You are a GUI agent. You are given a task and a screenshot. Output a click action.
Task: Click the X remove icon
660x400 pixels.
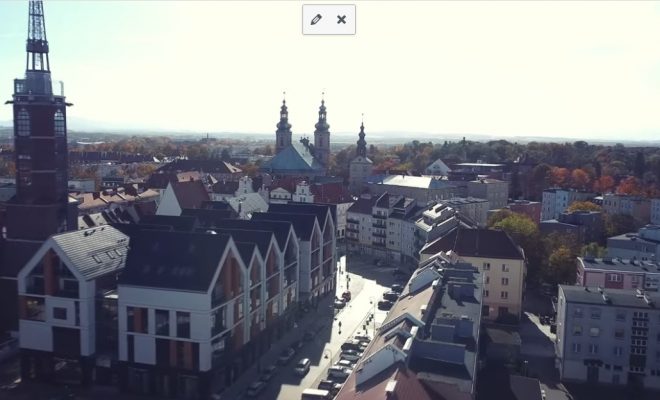pos(341,19)
